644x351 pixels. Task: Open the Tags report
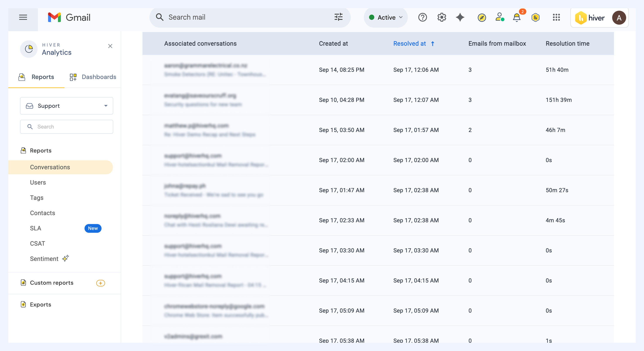[x=37, y=197]
